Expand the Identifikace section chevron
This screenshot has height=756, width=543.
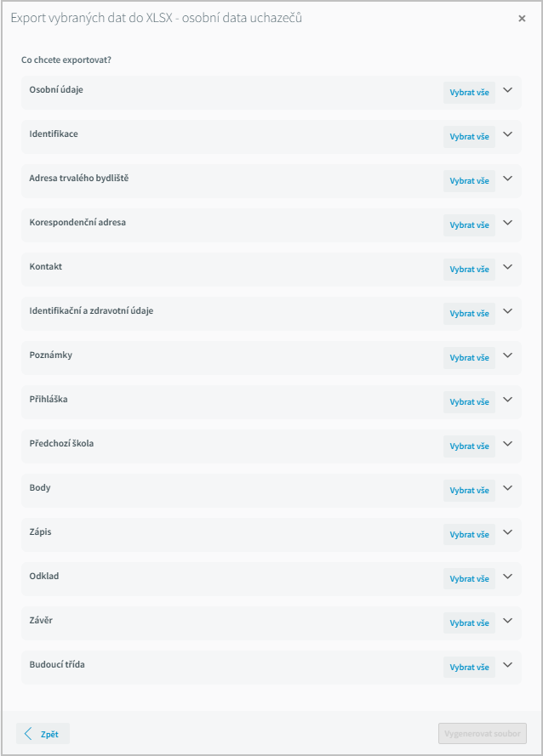(x=508, y=134)
